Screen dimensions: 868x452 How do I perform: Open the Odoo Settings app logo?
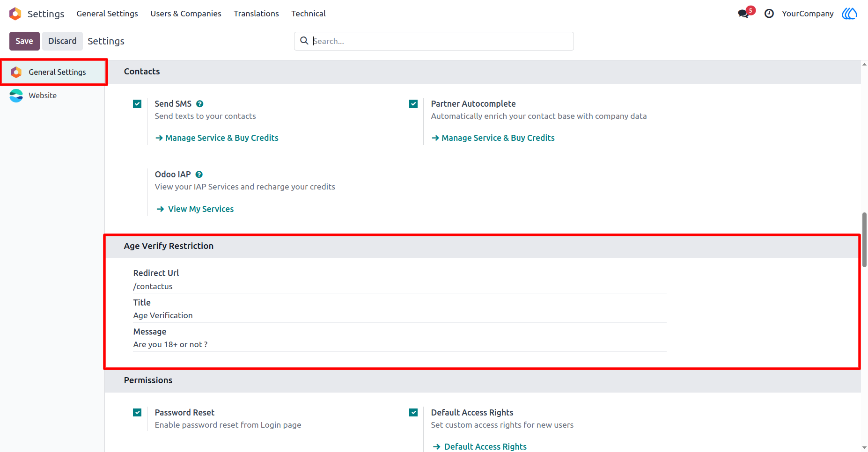tap(15, 14)
